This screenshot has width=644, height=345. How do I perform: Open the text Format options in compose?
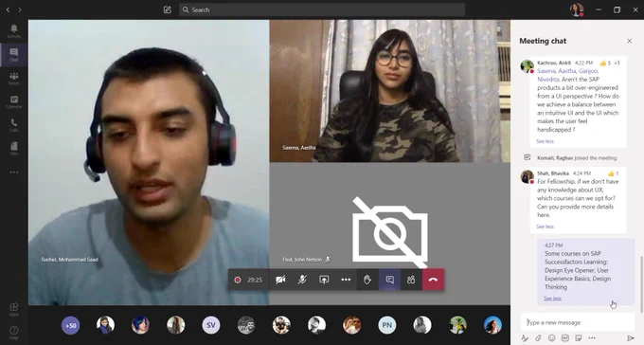[x=525, y=338]
